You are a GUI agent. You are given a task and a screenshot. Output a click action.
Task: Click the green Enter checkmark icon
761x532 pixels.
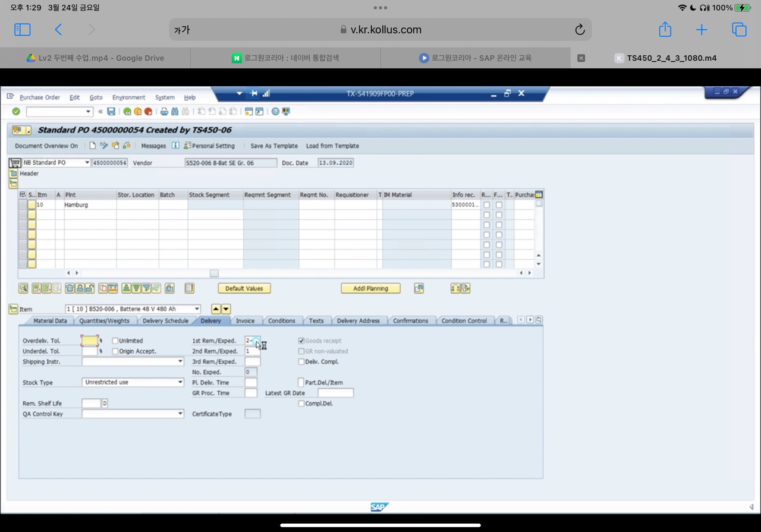[x=16, y=111]
